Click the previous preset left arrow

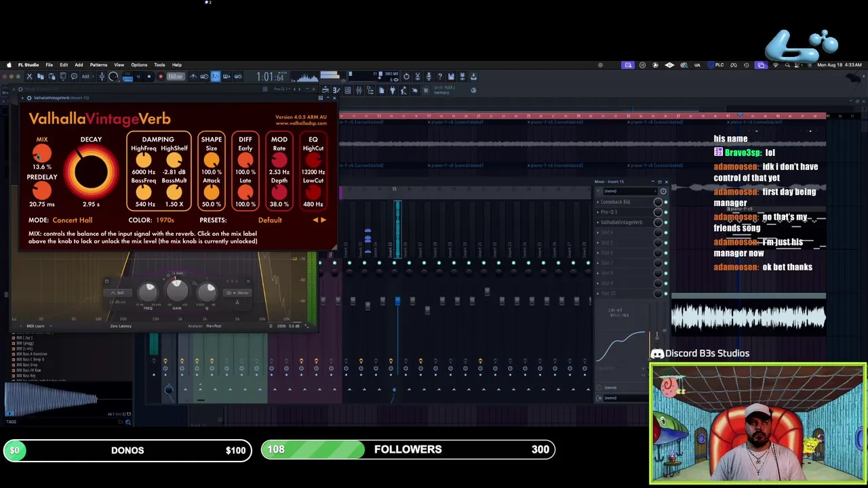[x=315, y=220]
